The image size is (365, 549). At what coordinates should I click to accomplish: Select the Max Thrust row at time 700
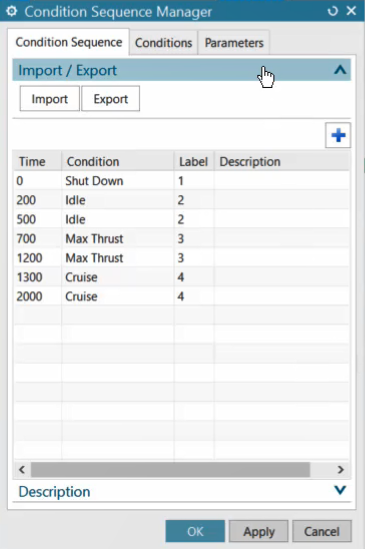pyautogui.click(x=181, y=238)
